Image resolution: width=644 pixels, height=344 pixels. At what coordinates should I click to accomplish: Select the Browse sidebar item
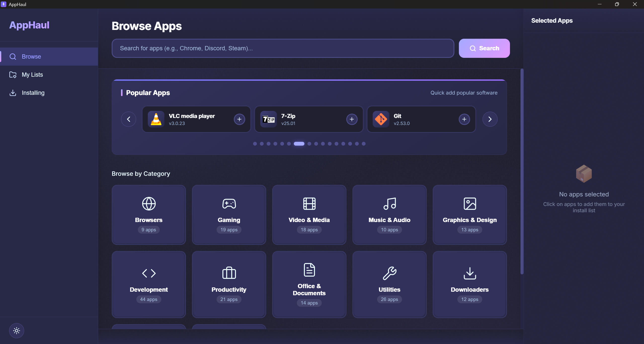(31, 57)
